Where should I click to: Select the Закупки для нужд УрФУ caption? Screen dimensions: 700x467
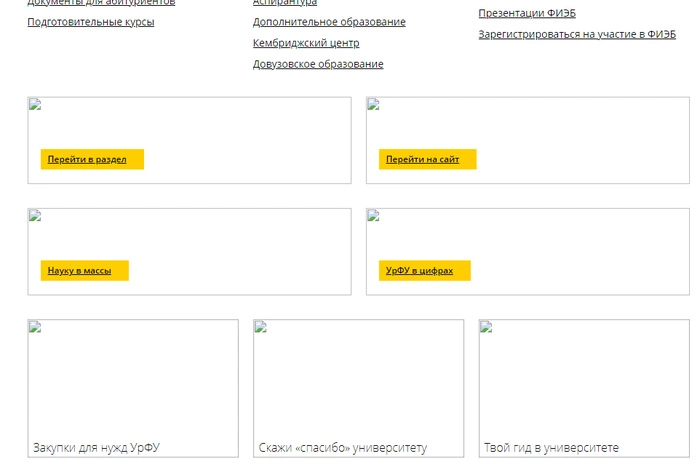[97, 448]
